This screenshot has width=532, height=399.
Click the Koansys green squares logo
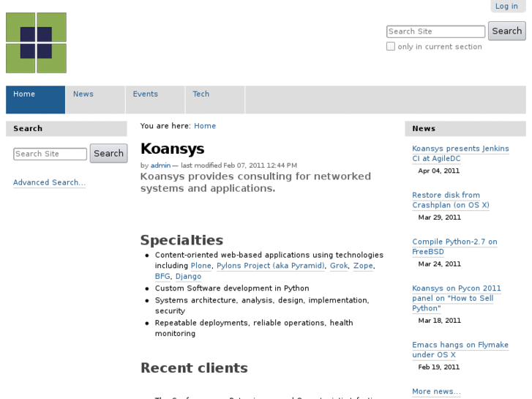pos(37,42)
